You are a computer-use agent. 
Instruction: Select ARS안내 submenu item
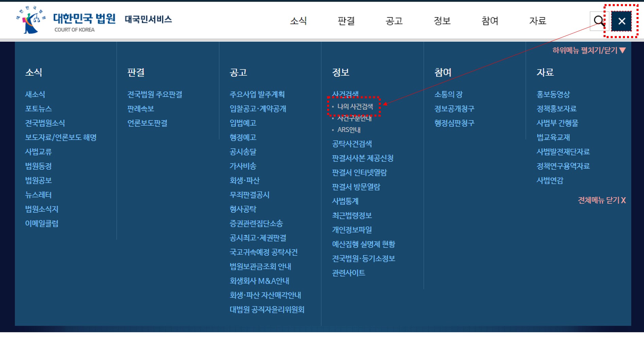pos(349,130)
